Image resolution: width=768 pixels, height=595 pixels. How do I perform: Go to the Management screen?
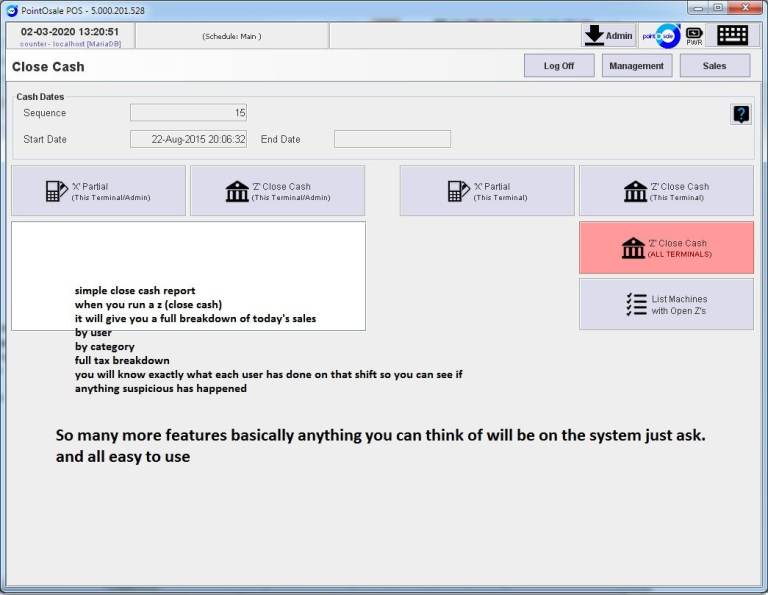637,66
